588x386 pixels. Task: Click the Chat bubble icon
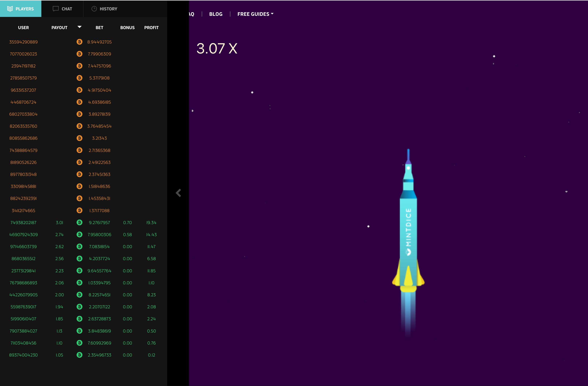tap(56, 9)
